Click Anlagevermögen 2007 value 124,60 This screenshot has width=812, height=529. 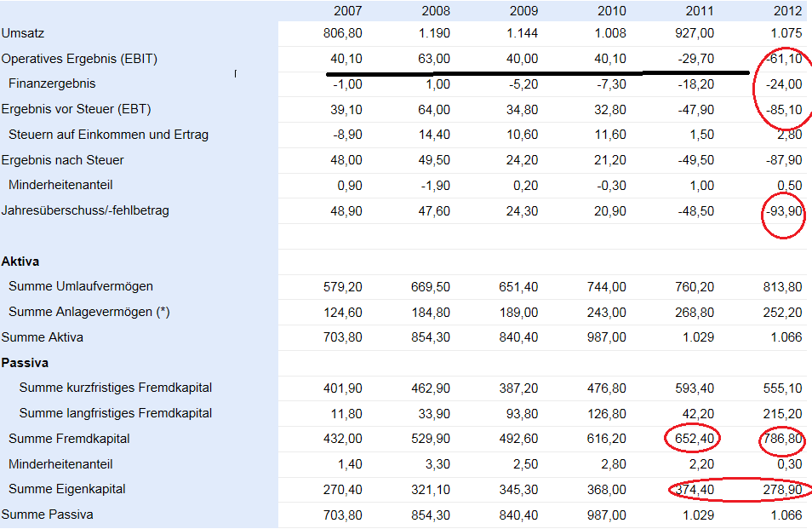coord(342,313)
